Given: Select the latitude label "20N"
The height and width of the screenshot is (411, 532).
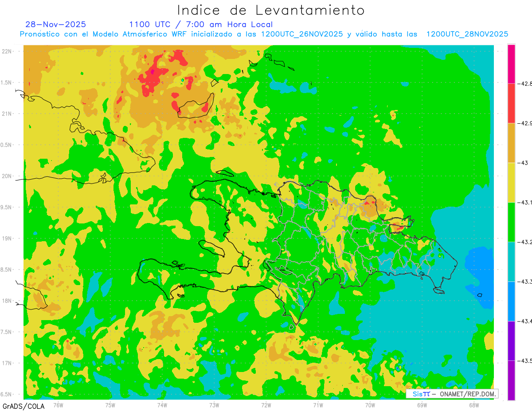Looking at the screenshot, I should tap(7, 176).
